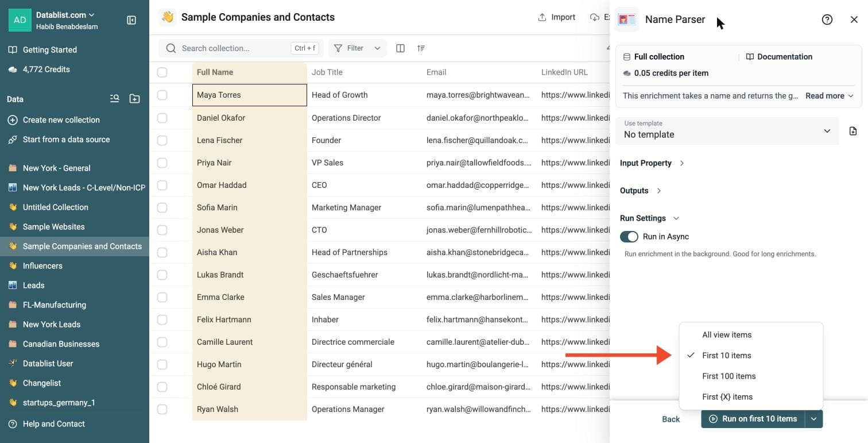Click the search data icon beside Data

tap(115, 99)
